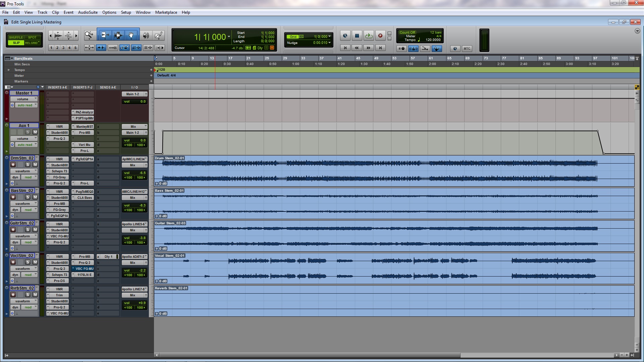644x362 pixels.
Task: Open the Marketplace menu
Action: click(166, 12)
